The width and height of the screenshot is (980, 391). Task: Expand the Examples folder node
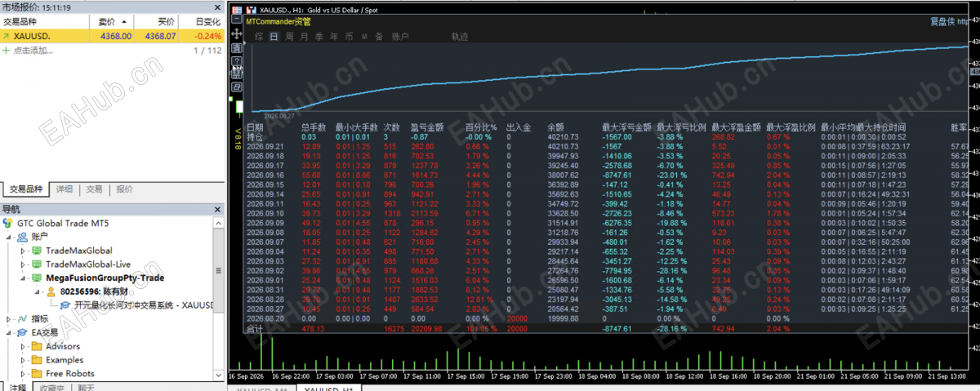[x=24, y=360]
